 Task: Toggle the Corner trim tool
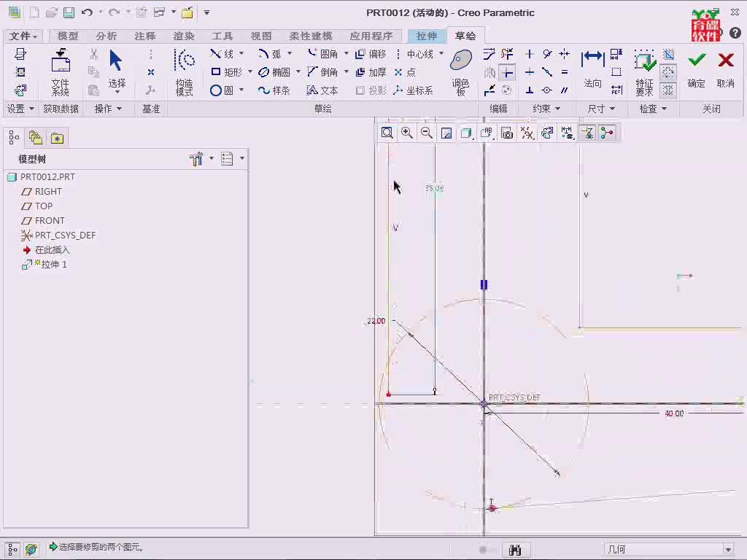coord(507,72)
